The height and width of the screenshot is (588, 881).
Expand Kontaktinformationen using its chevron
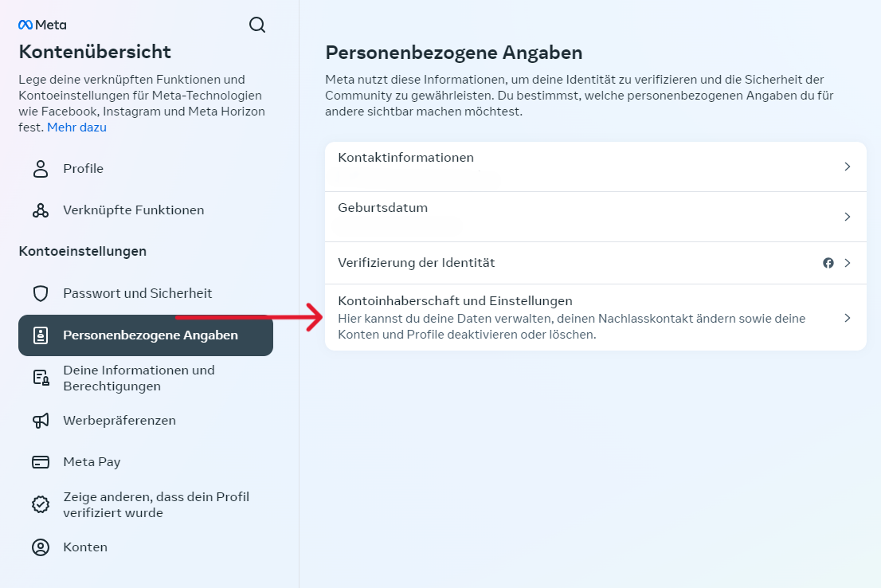point(848,167)
